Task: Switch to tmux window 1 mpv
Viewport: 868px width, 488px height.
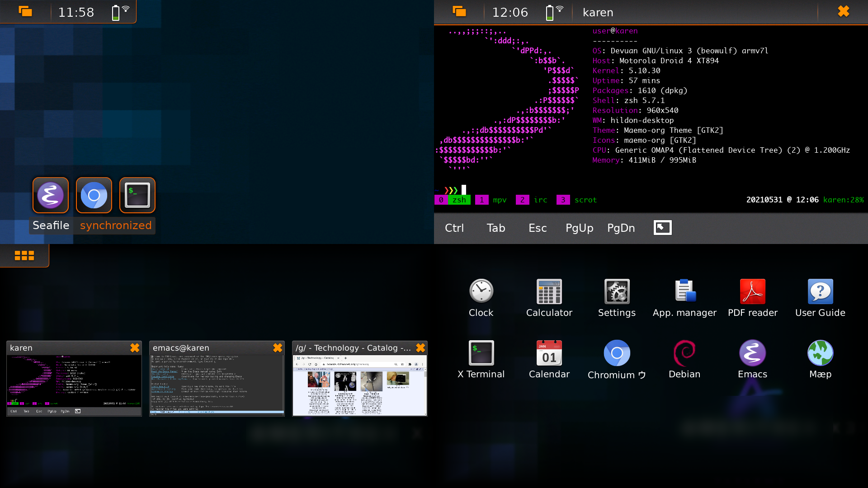Action: 491,200
